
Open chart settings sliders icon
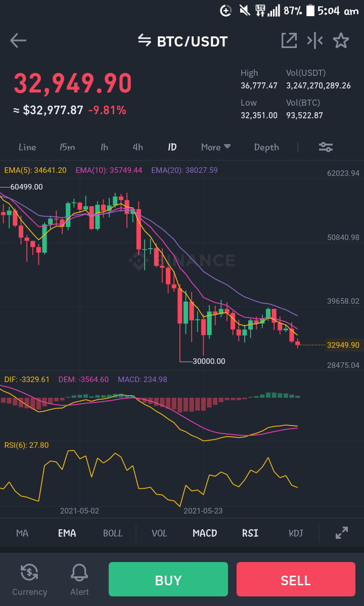(326, 147)
